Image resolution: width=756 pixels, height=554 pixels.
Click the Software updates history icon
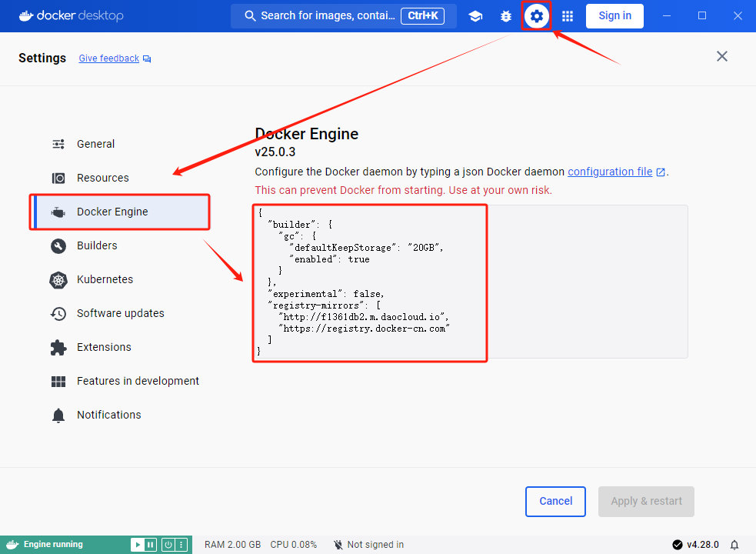58,314
